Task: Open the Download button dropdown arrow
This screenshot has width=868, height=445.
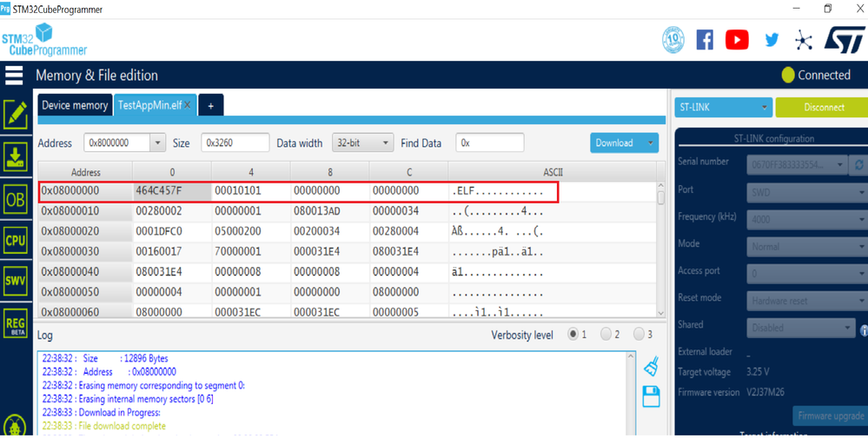Action: (650, 143)
